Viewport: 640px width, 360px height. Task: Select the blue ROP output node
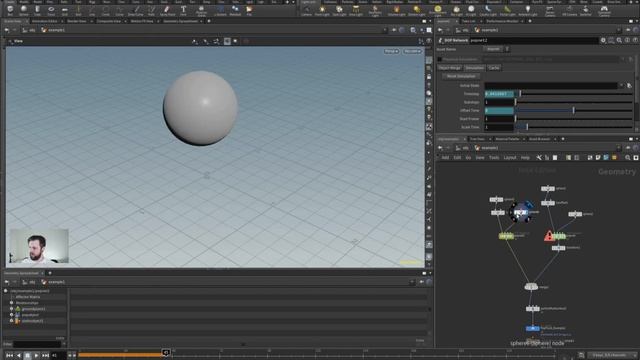tap(532, 328)
